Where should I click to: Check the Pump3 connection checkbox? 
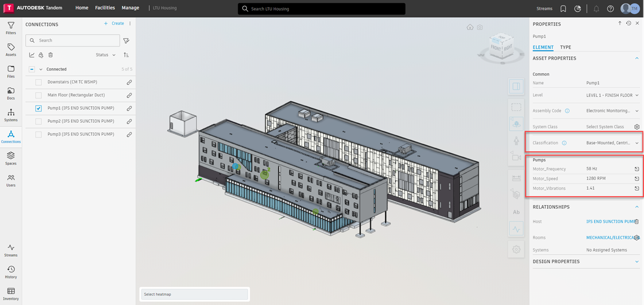coord(39,134)
